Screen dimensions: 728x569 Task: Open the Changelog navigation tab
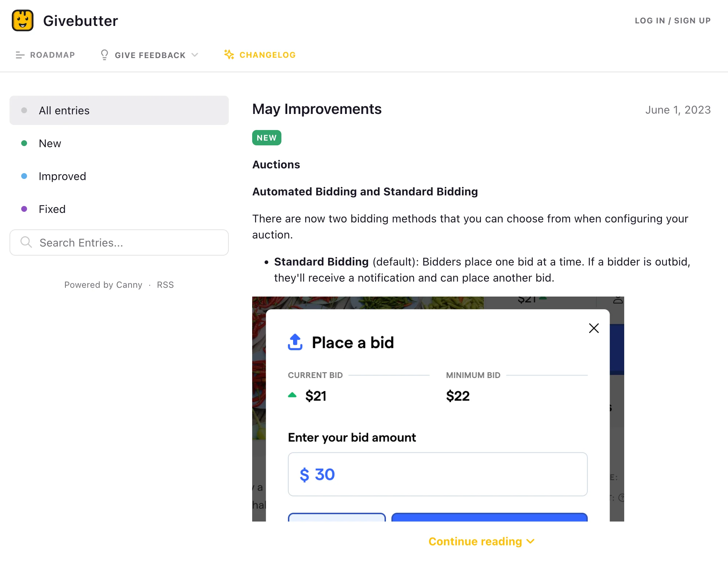tap(267, 55)
